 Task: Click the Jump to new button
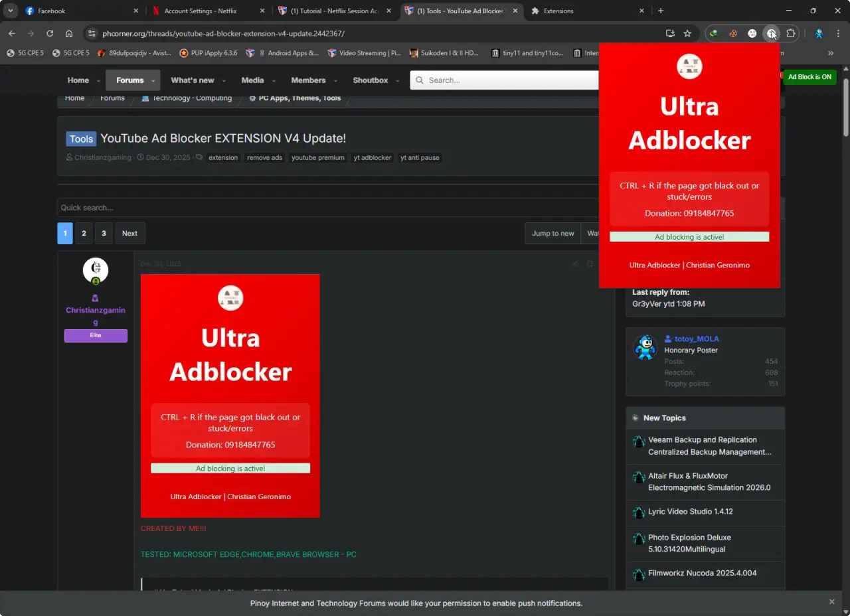(x=552, y=233)
